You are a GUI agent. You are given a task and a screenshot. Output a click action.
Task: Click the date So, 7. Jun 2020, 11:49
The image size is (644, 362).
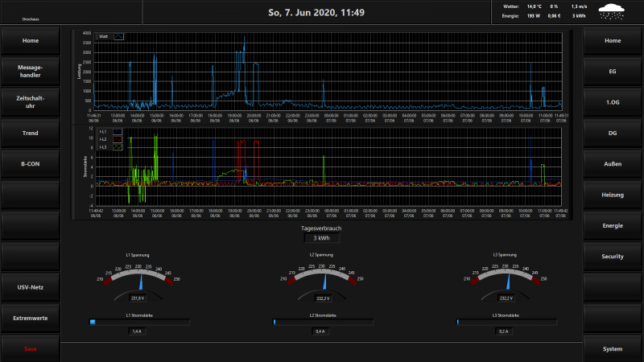point(316,13)
